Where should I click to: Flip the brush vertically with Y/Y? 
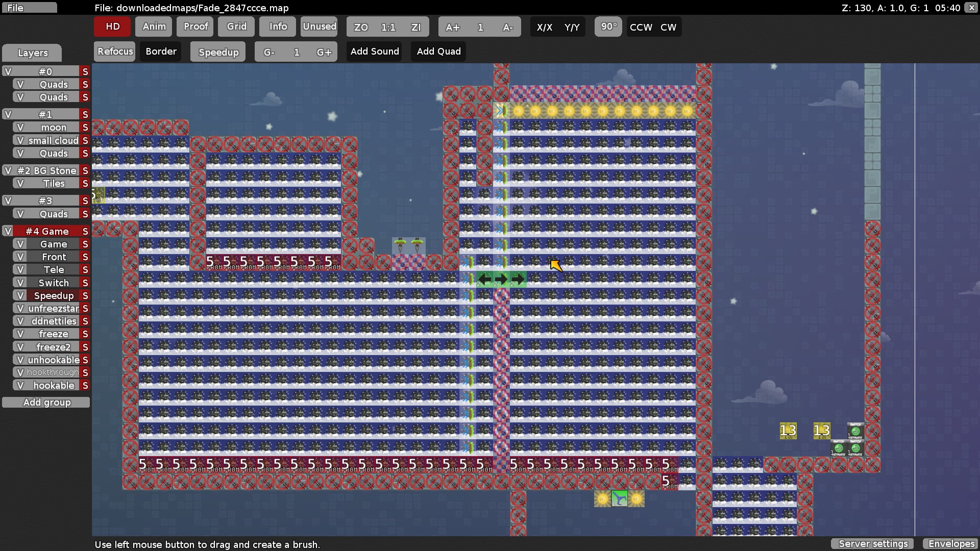tap(572, 27)
